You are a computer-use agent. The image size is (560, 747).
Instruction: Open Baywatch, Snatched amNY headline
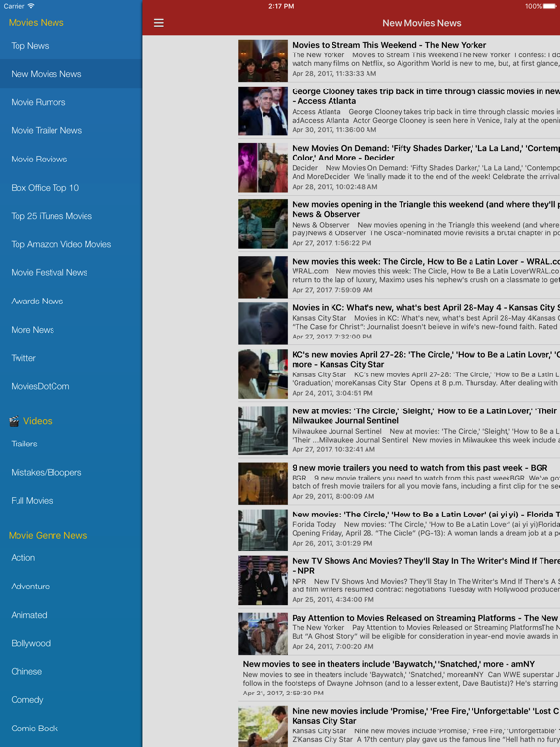point(389,664)
